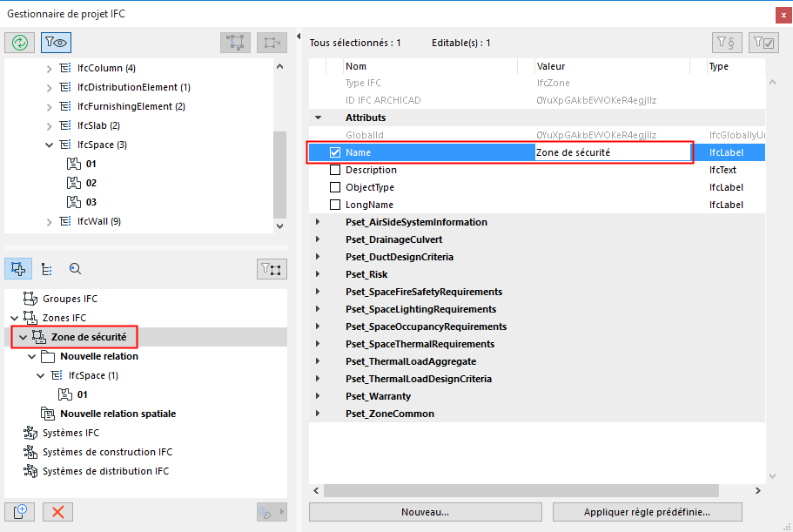Select the 'create new item' icon above the groups panel
This screenshot has width=793, height=532.
click(18, 269)
